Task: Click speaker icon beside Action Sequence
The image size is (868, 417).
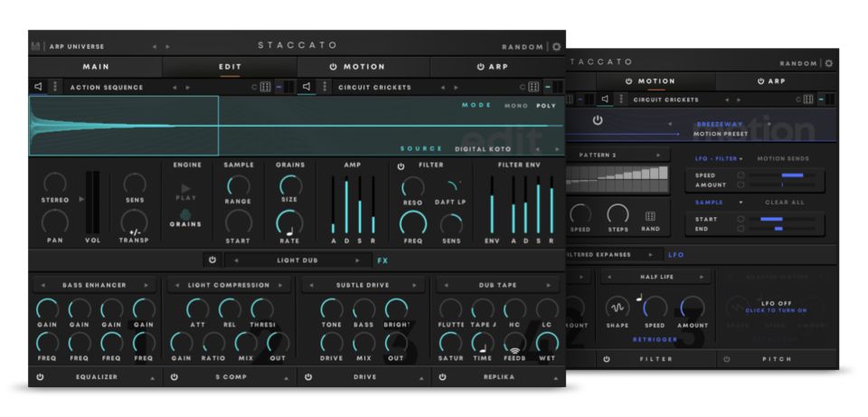Action: pyautogui.click(x=38, y=88)
